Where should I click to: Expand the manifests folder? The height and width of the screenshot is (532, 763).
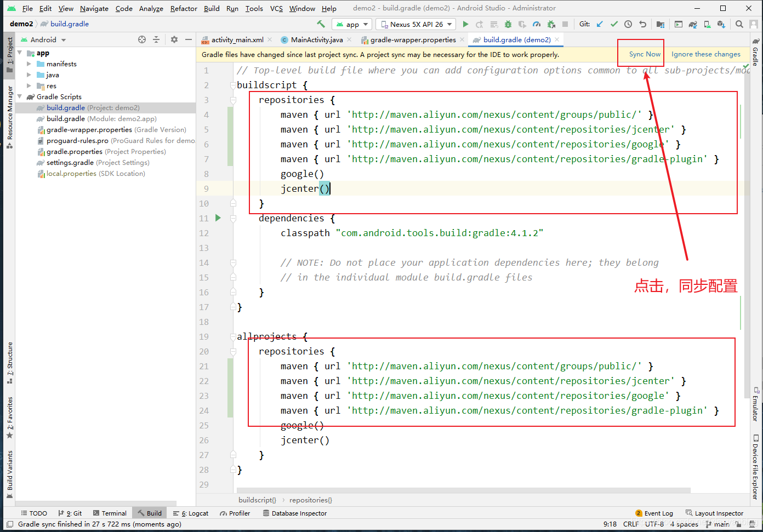point(29,64)
